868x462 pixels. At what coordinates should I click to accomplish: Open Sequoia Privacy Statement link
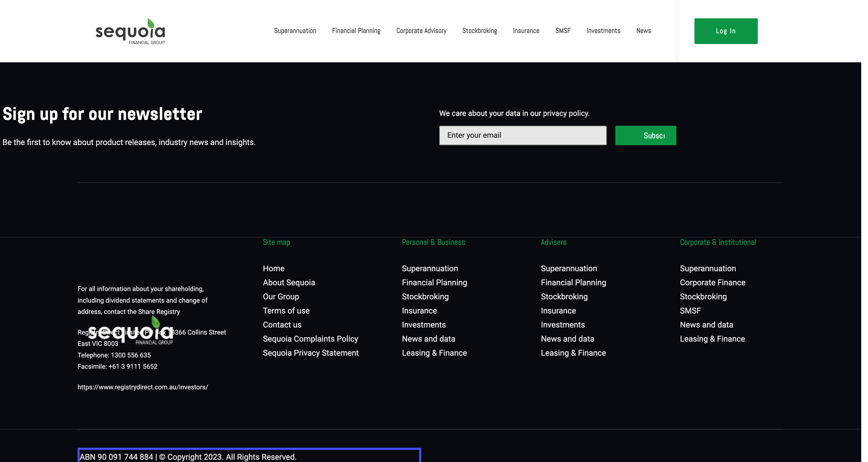pos(310,353)
